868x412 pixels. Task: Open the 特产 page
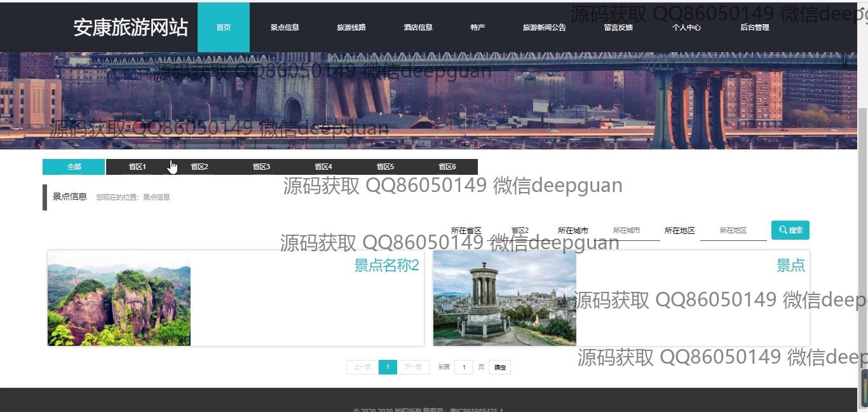[478, 27]
